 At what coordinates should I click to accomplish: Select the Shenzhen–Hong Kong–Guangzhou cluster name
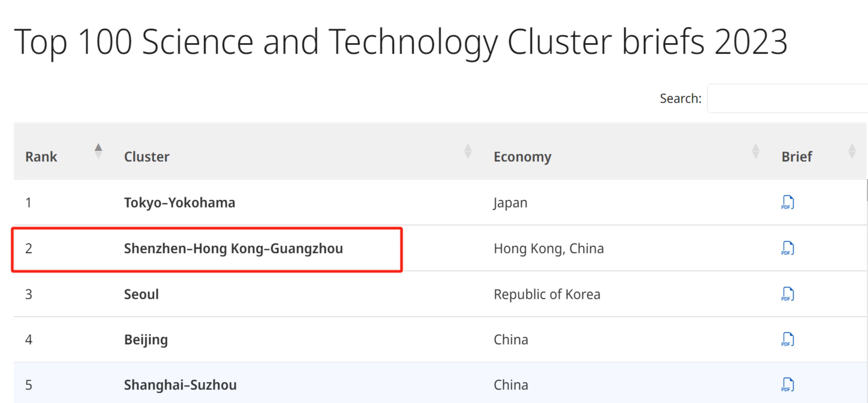233,249
